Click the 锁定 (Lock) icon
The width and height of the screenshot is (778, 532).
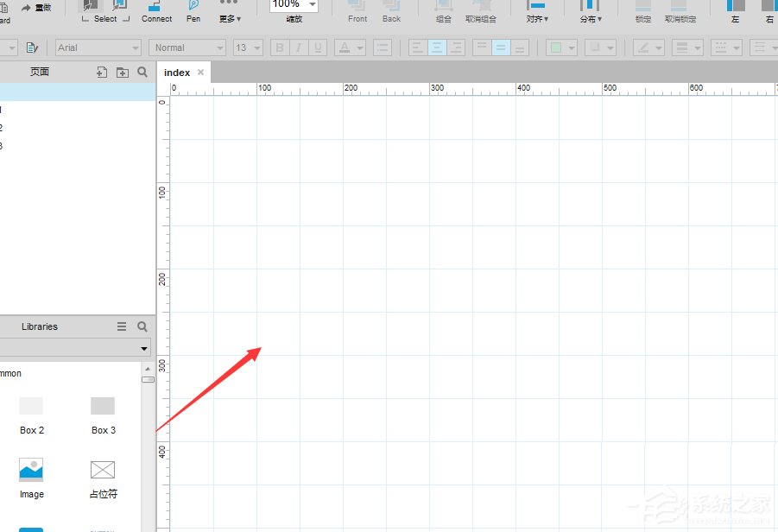tap(643, 11)
